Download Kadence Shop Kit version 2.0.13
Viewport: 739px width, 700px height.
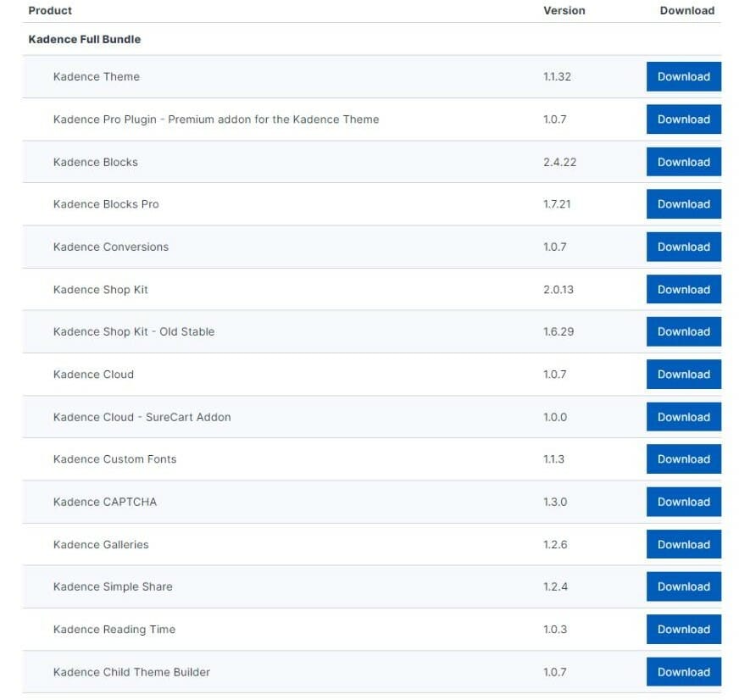click(x=683, y=289)
